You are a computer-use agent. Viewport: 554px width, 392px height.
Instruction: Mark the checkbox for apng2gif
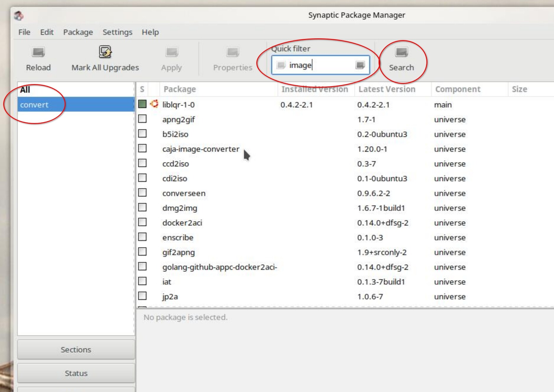(142, 119)
